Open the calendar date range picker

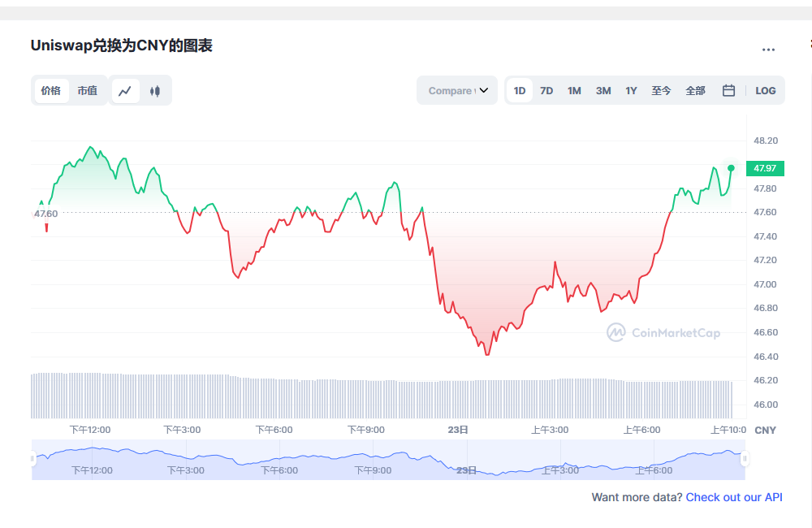tap(728, 91)
